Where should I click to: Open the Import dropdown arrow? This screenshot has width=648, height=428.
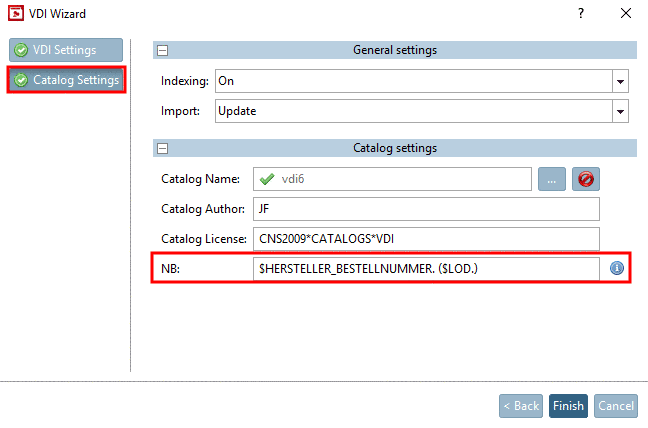point(620,111)
